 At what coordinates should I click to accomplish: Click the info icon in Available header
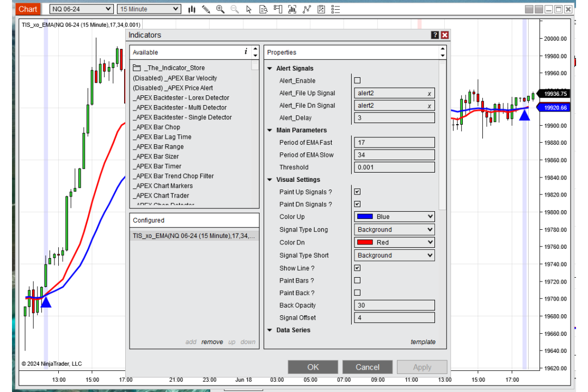click(246, 52)
